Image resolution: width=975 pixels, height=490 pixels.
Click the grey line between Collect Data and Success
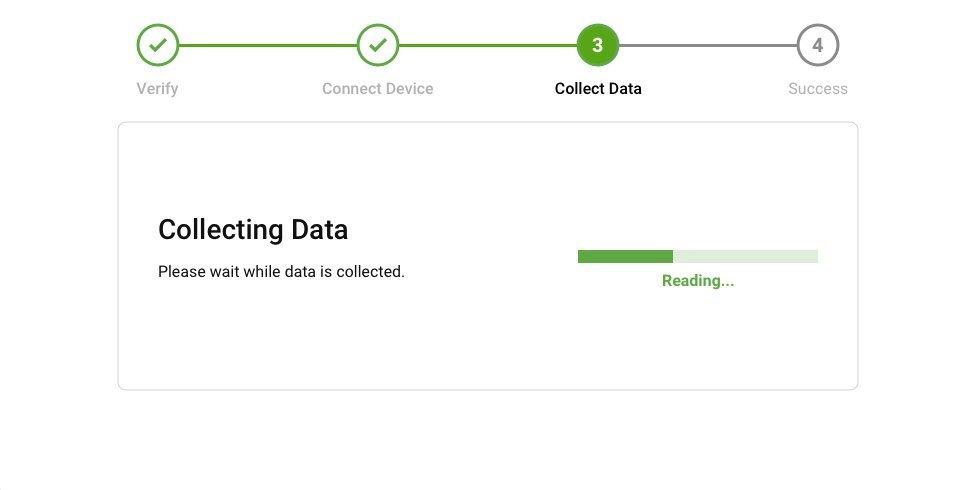tap(708, 45)
